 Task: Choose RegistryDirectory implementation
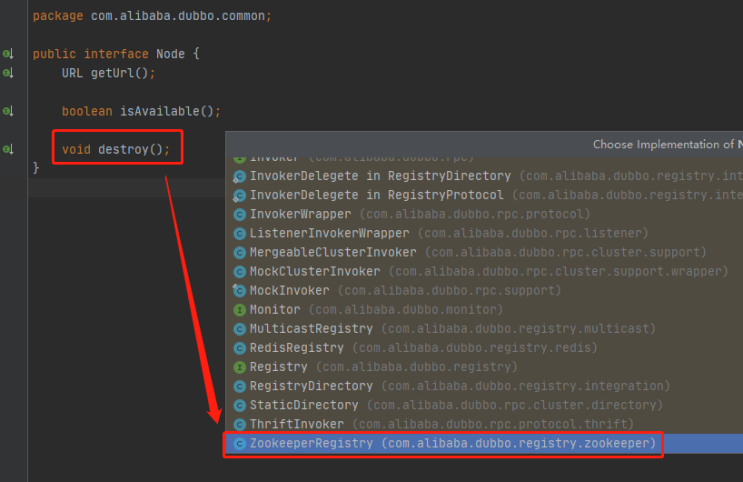point(484,386)
